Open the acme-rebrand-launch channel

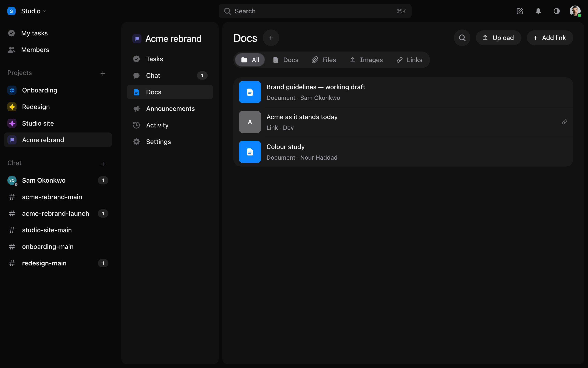[58, 213]
